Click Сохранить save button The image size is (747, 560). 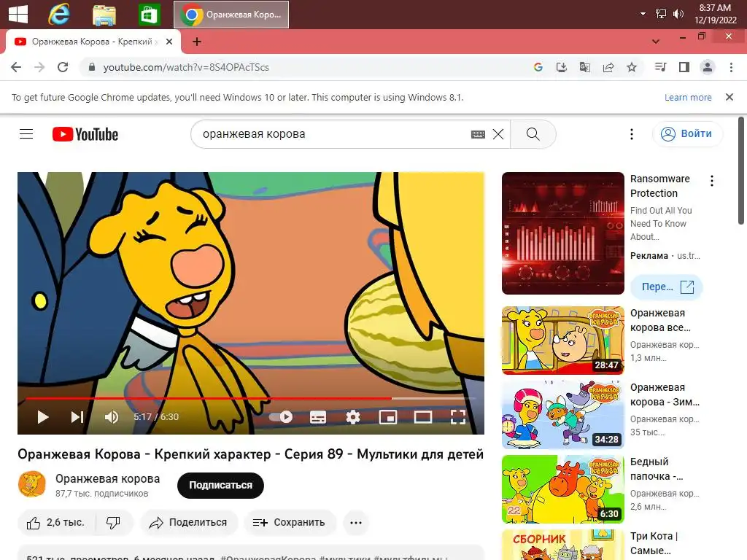pos(290,523)
